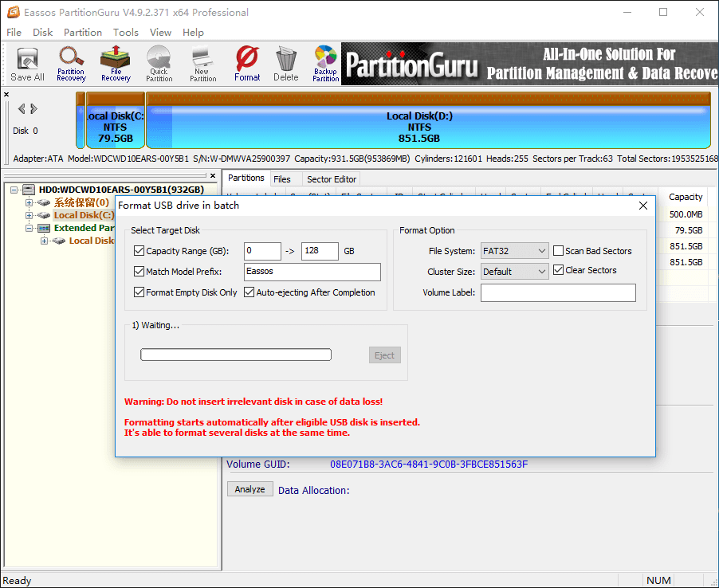Disable Clear Sectors checkbox

click(558, 270)
